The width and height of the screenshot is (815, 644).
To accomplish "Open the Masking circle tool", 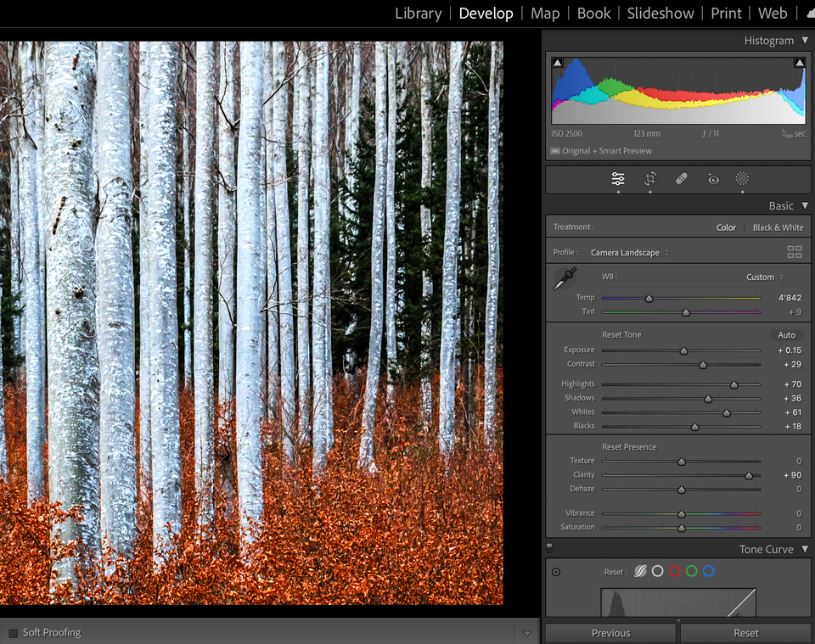I will pos(742,179).
